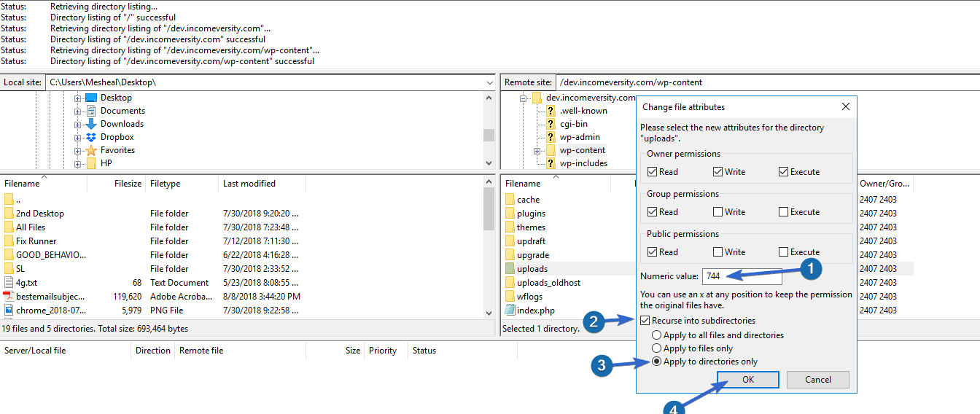Click the Favorites star icon in local tree

[91, 150]
